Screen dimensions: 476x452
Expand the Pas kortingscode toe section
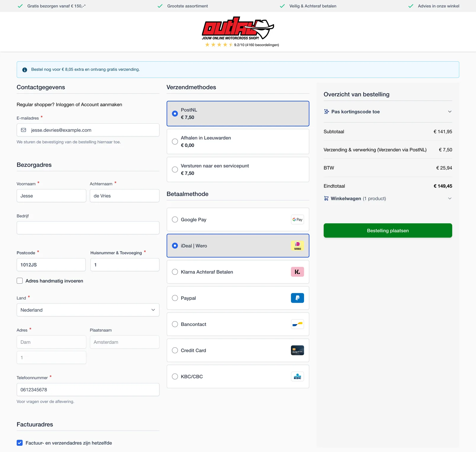coord(388,112)
